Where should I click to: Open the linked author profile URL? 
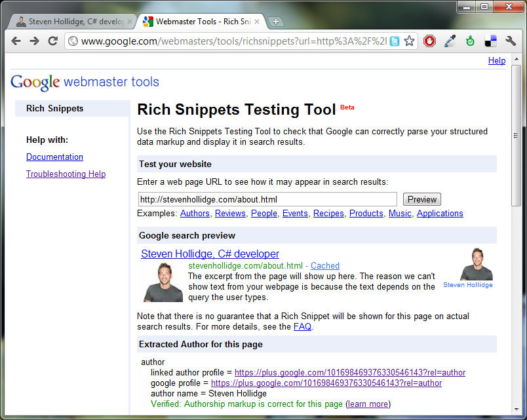pyautogui.click(x=350, y=372)
